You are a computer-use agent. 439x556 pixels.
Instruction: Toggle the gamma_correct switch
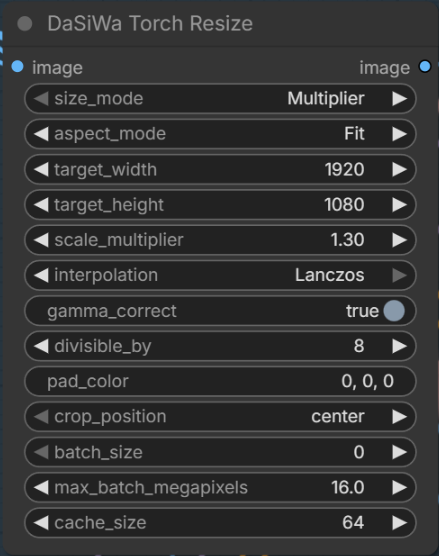tap(394, 311)
